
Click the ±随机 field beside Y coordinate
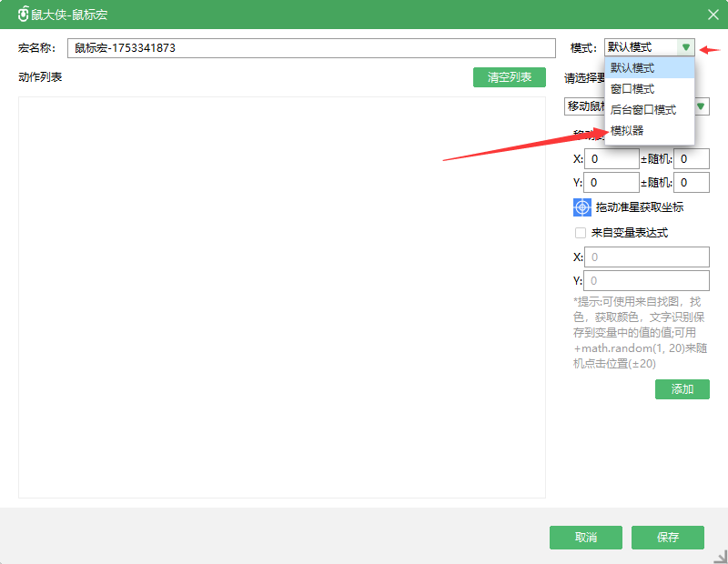(691, 183)
